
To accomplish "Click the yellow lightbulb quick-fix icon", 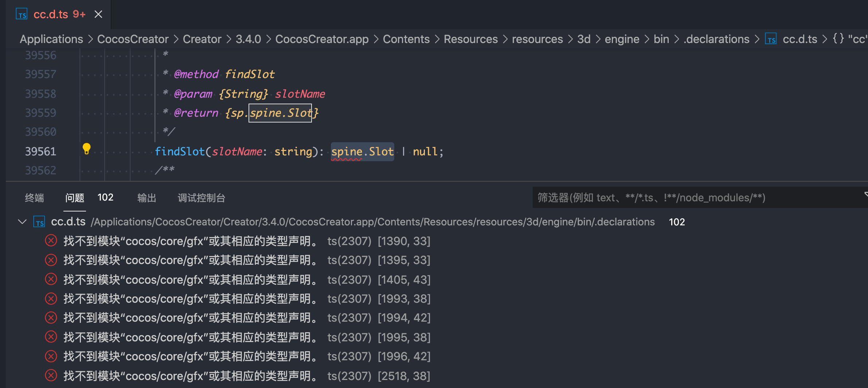I will click(x=86, y=149).
